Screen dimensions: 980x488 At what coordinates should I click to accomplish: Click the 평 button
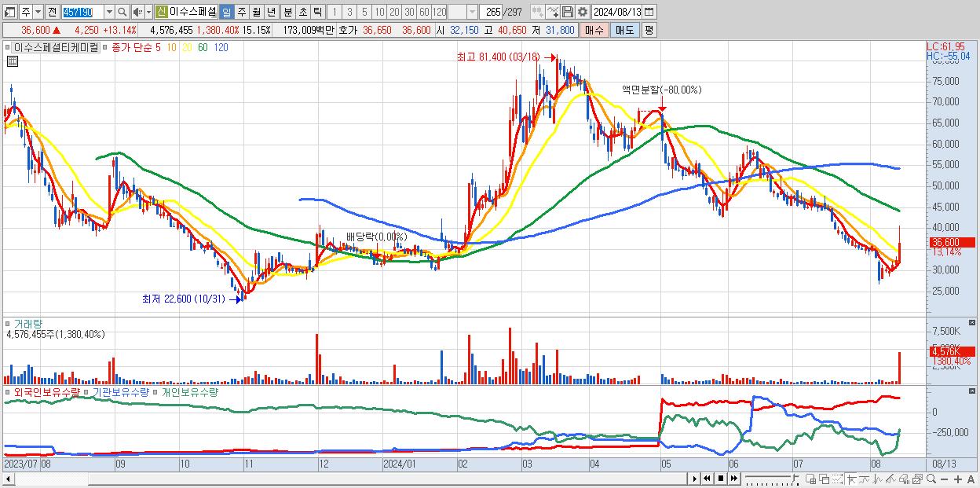point(649,30)
